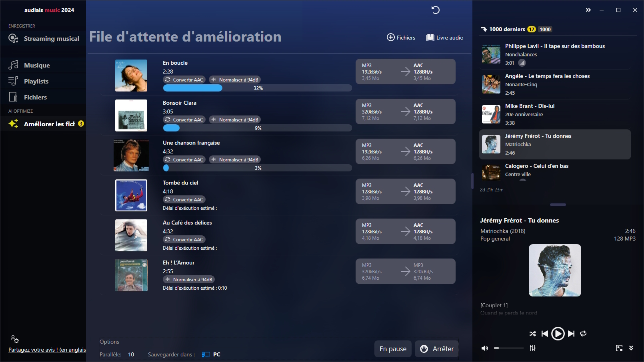Toggle Convertir AAC for Bonsoir Clara
644x362 pixels.
coord(184,120)
